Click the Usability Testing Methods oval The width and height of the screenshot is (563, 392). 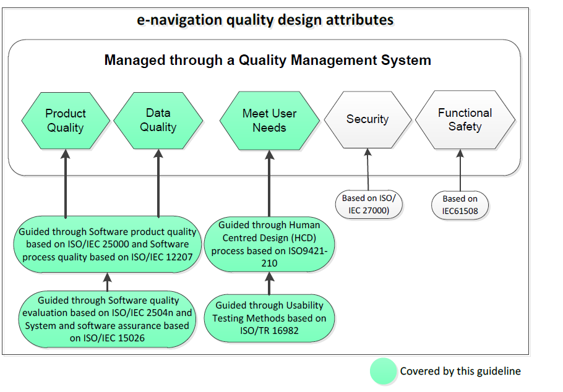point(269,318)
